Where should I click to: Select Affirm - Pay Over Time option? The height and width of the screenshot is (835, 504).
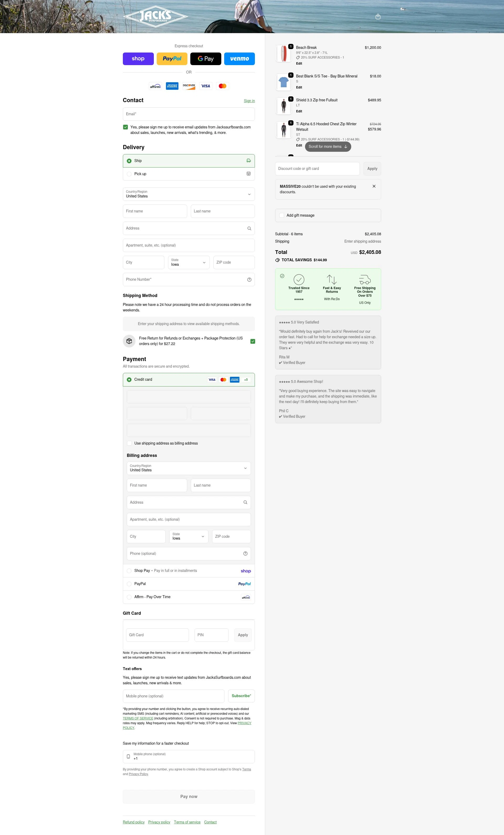189,597
